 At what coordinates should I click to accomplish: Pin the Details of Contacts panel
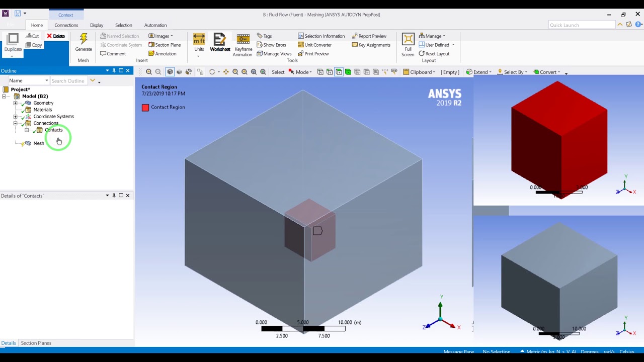(x=114, y=196)
